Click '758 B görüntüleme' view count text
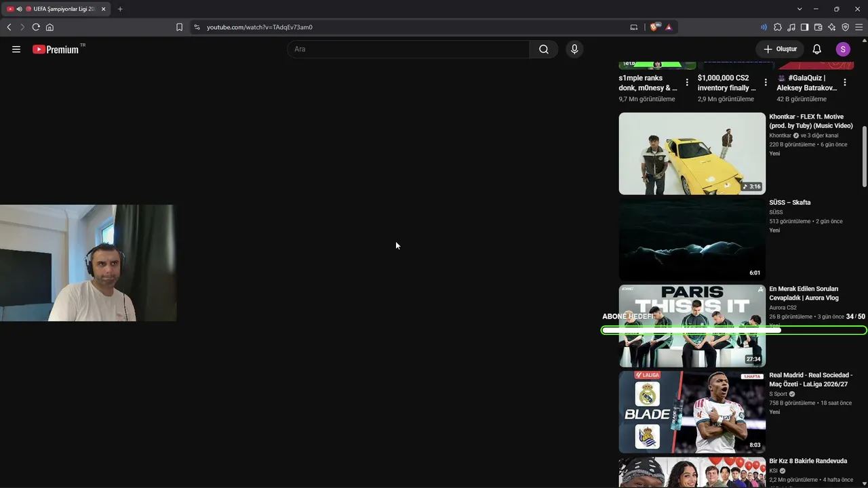The width and height of the screenshot is (868, 488). [792, 403]
